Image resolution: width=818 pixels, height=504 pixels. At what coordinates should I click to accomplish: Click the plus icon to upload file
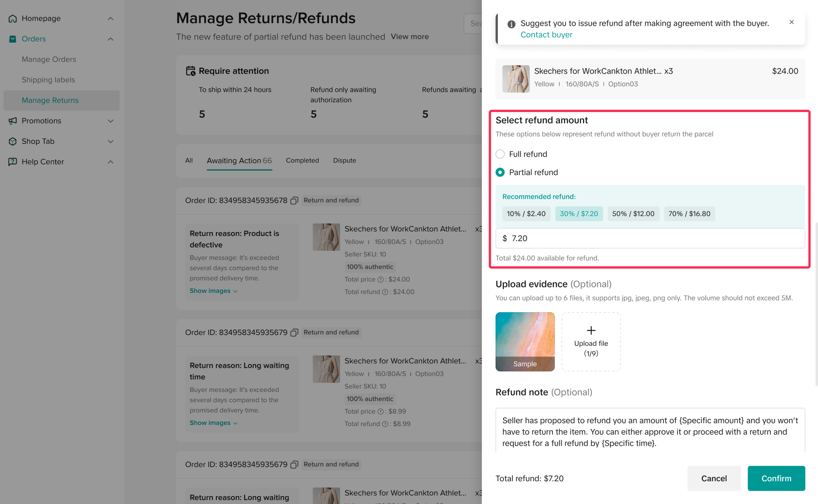click(591, 330)
